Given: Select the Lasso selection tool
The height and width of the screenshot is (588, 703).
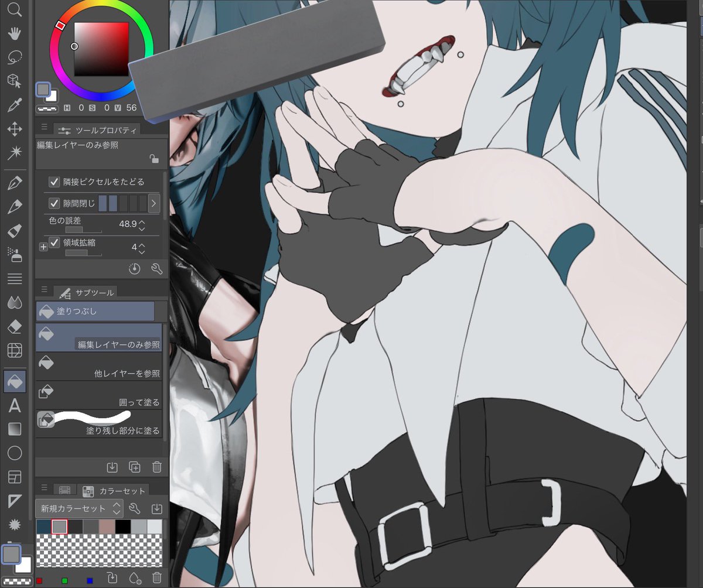Looking at the screenshot, I should click(x=15, y=57).
